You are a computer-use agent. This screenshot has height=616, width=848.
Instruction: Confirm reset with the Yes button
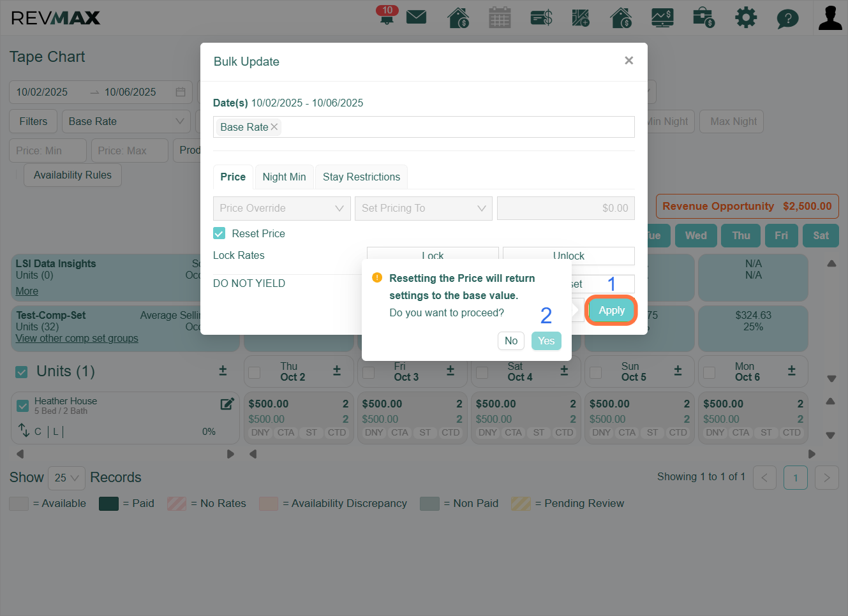(x=546, y=341)
